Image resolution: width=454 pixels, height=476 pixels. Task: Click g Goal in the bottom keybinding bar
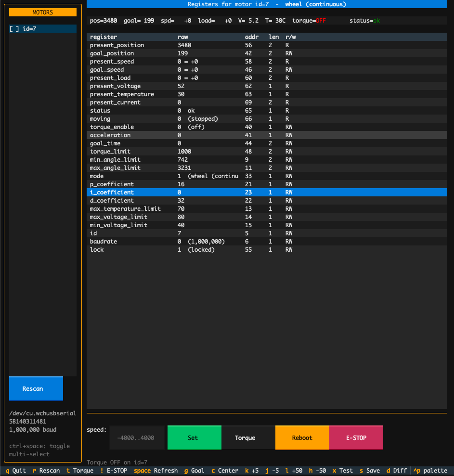(x=194, y=471)
